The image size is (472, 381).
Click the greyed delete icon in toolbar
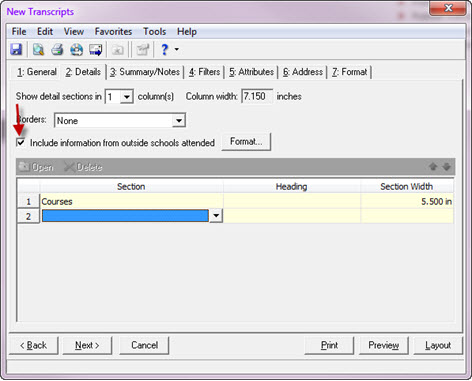[117, 50]
